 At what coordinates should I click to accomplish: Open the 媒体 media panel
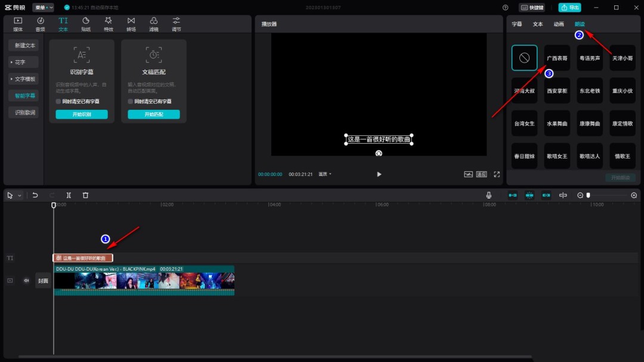pos(17,23)
